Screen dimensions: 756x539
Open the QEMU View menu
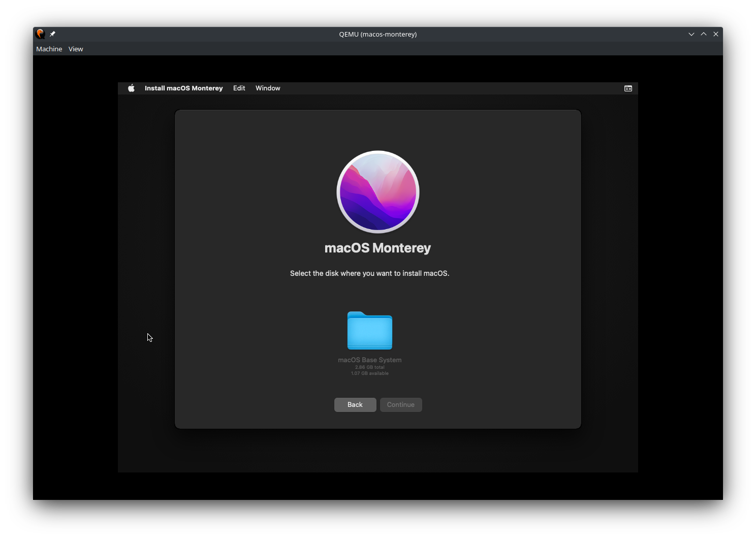76,49
